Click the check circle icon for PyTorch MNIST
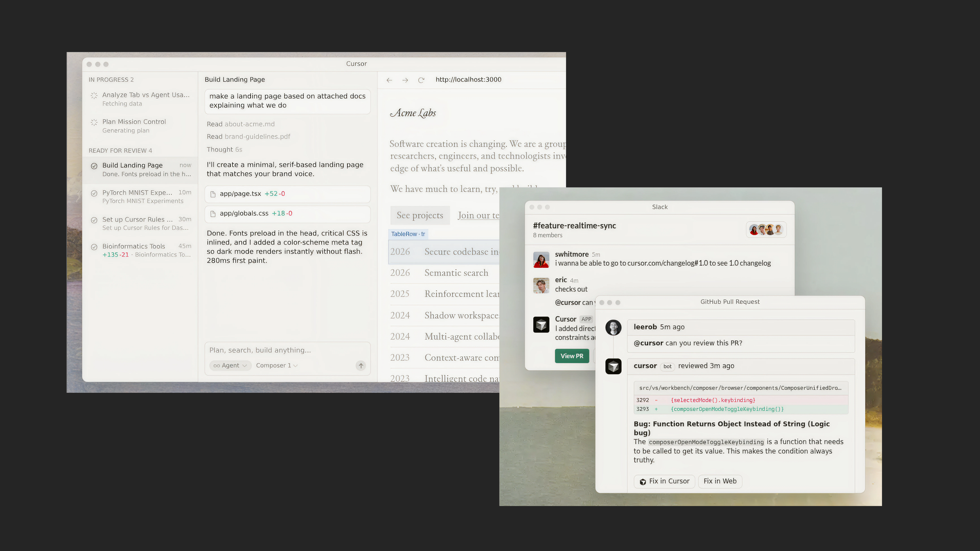The height and width of the screenshot is (551, 980). point(94,193)
